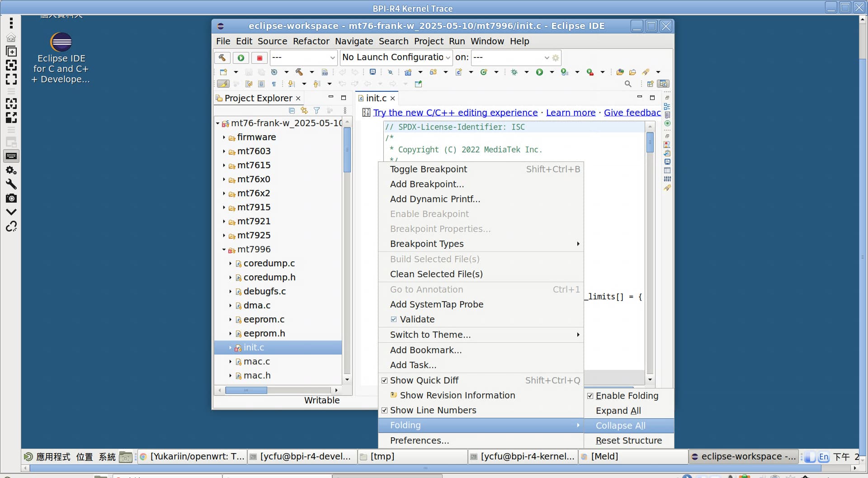Click the Build hammer icon in launch bar
Viewport: 868px width, 478px height.
click(x=222, y=58)
